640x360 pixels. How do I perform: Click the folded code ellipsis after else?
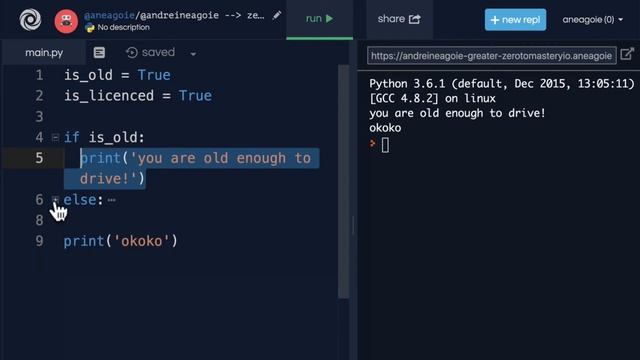pos(111,200)
